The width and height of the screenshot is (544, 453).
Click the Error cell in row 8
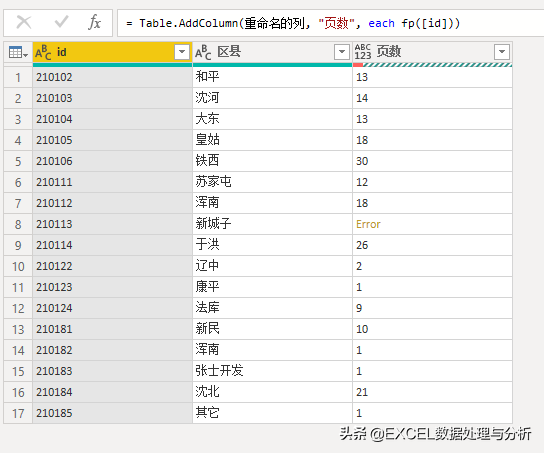click(432, 224)
